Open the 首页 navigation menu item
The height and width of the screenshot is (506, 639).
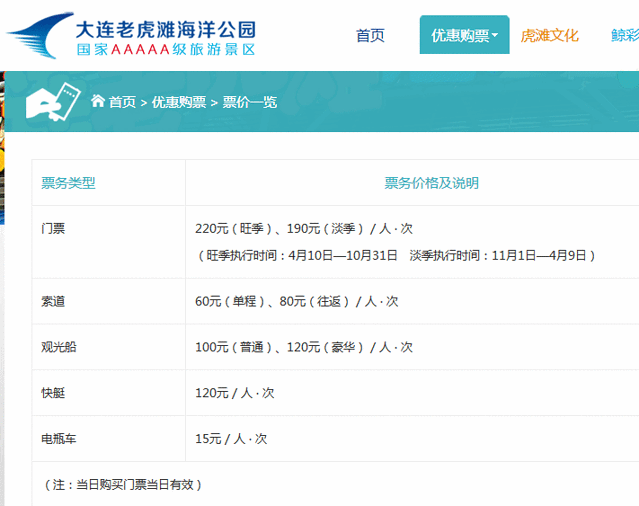pyautogui.click(x=370, y=35)
